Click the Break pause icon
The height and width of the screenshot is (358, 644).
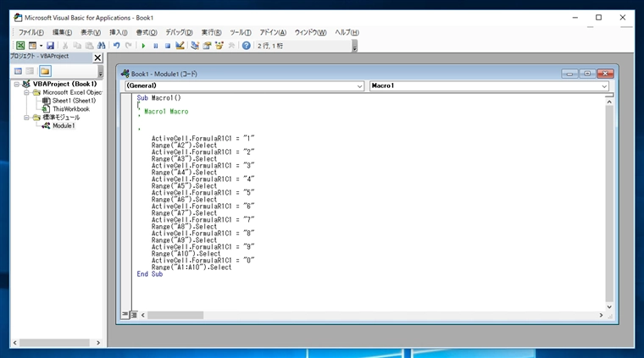pyautogui.click(x=156, y=46)
